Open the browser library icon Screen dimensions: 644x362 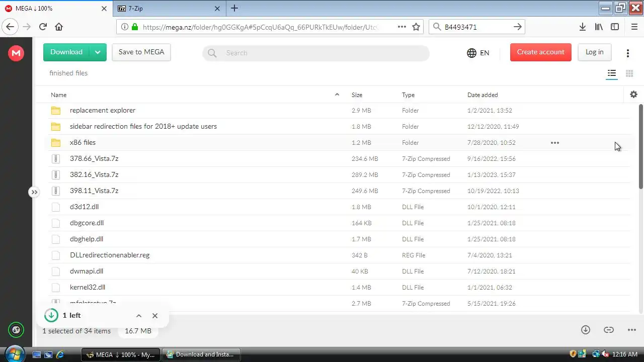pos(599,27)
